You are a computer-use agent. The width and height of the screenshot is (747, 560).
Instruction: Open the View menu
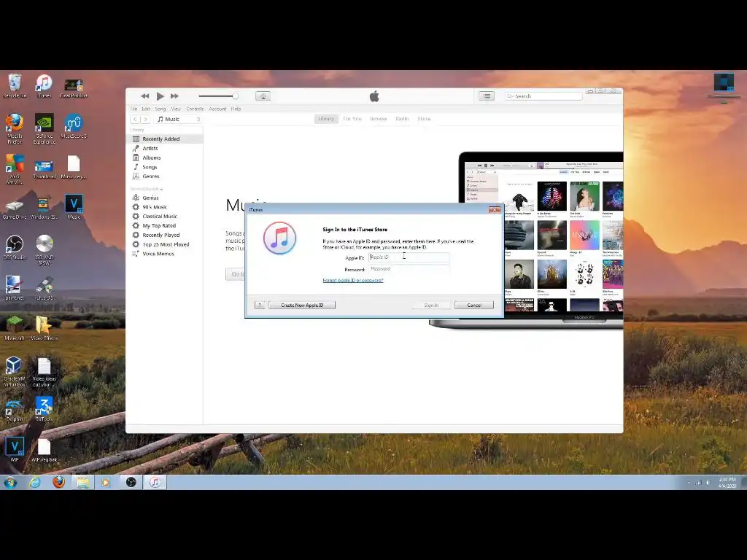[176, 109]
